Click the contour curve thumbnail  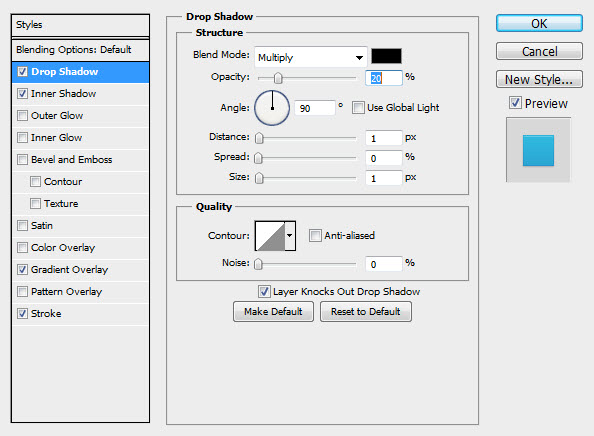[270, 236]
